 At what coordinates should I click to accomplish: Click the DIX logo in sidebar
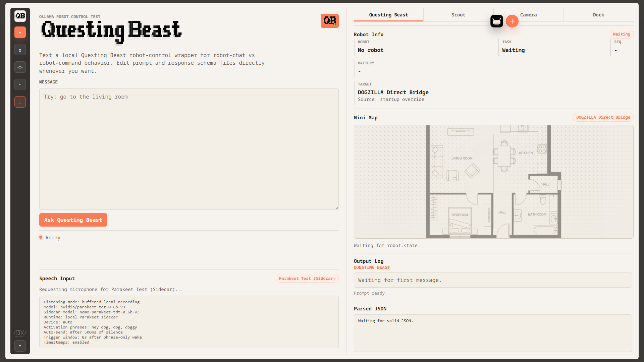[20, 333]
